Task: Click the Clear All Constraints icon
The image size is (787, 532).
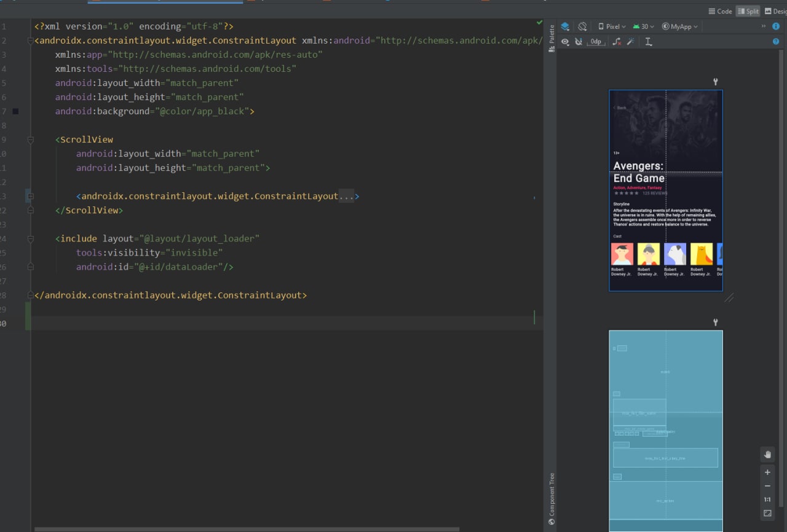Action: [617, 42]
